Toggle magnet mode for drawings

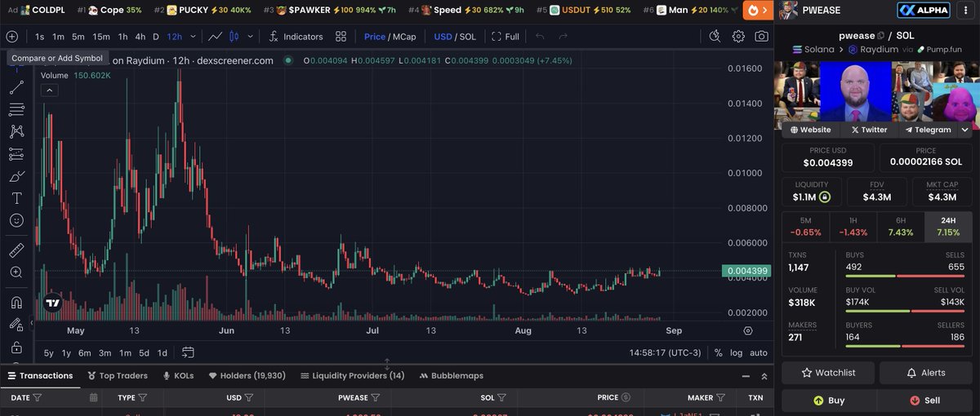(x=16, y=302)
